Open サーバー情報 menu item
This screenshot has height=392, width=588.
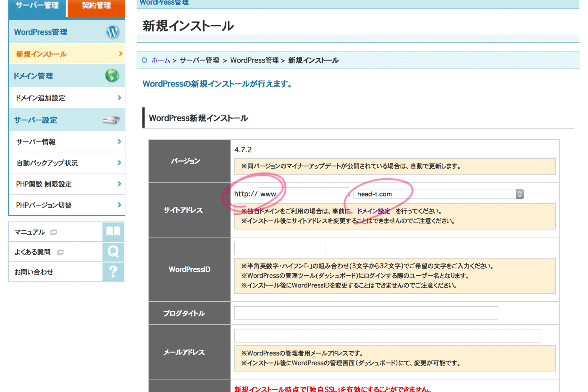pos(67,142)
